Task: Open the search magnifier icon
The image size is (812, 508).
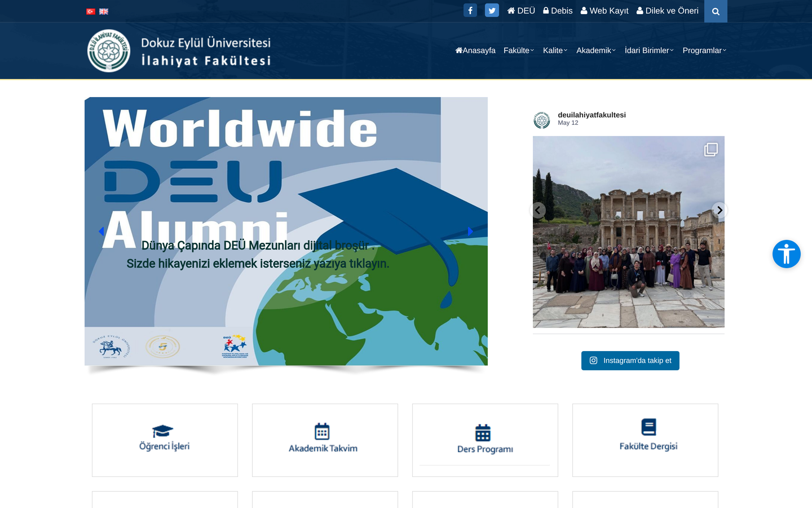Action: tap(716, 11)
